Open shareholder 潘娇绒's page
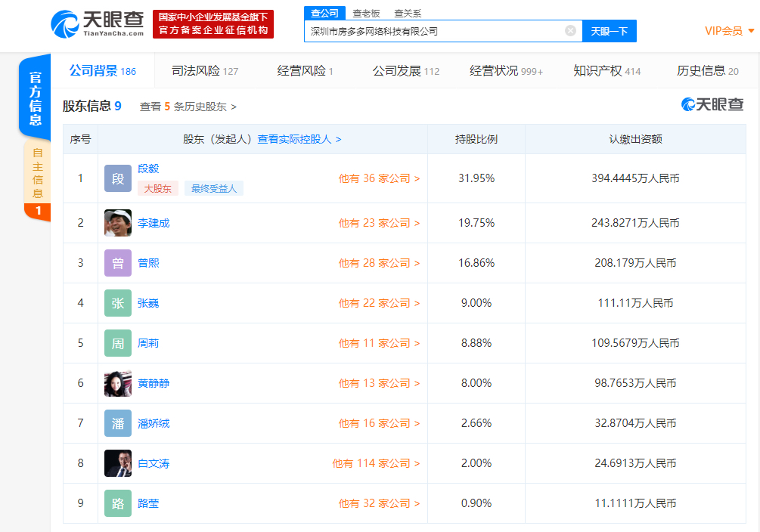760x532 pixels. click(154, 423)
